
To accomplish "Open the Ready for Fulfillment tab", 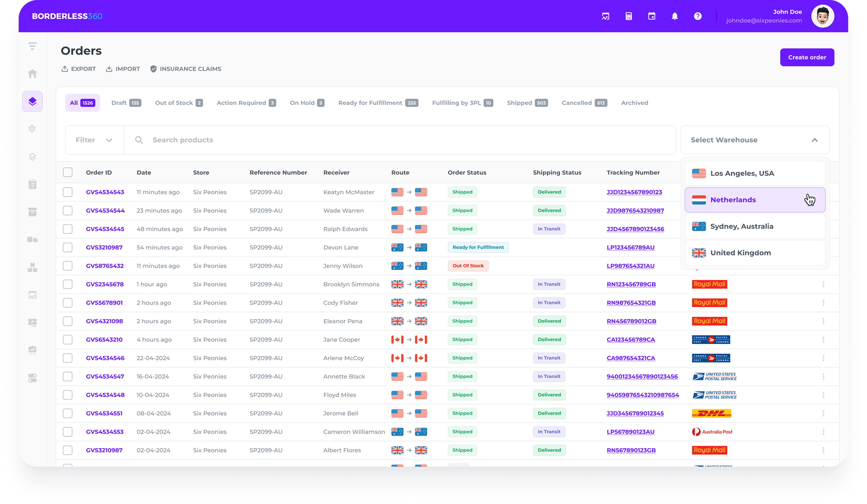I will coord(378,103).
